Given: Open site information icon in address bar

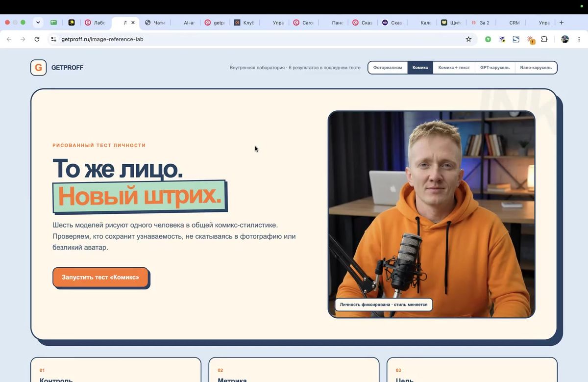Looking at the screenshot, I should 54,39.
